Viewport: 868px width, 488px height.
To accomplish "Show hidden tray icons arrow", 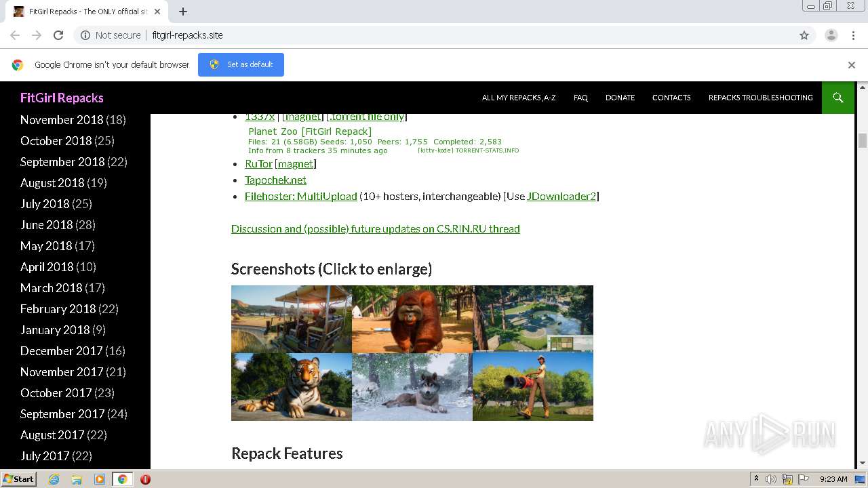I will (756, 479).
